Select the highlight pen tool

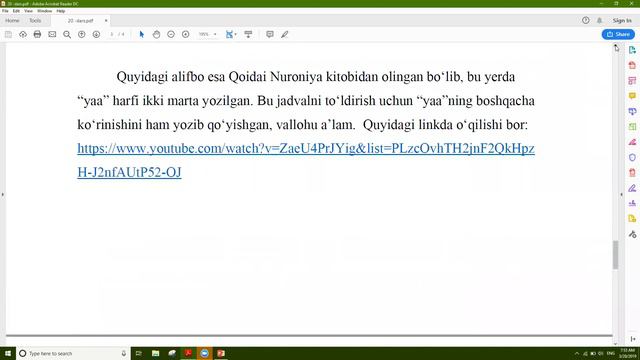pyautogui.click(x=284, y=34)
